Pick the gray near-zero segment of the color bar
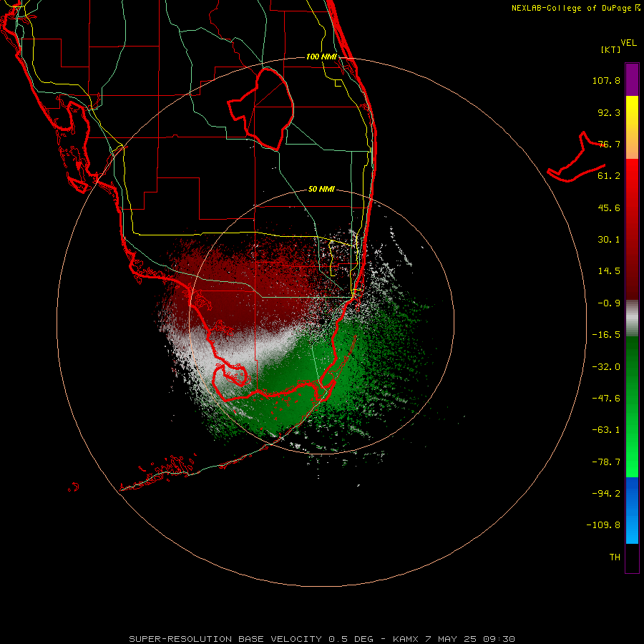The image size is (644, 644). coord(632,318)
